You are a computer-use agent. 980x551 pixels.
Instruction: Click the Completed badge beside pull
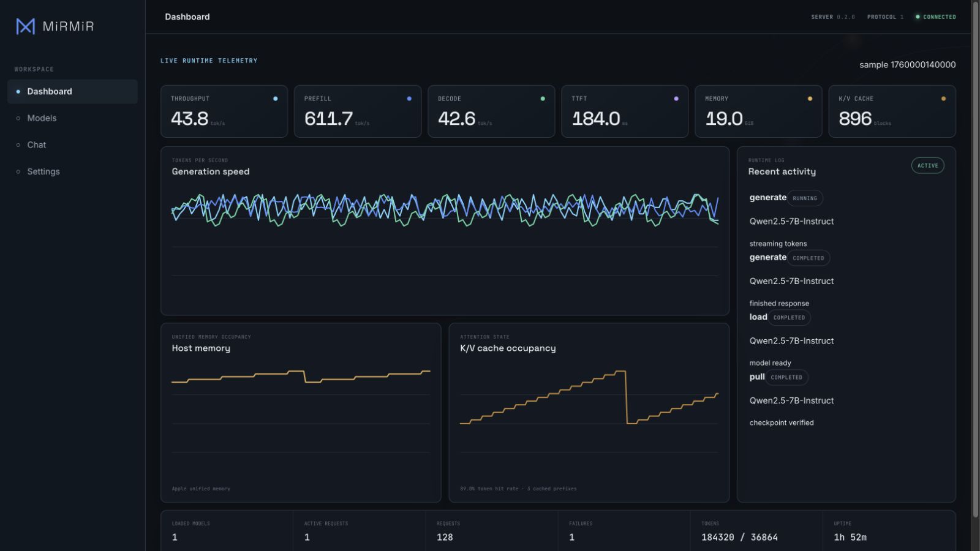tap(786, 377)
